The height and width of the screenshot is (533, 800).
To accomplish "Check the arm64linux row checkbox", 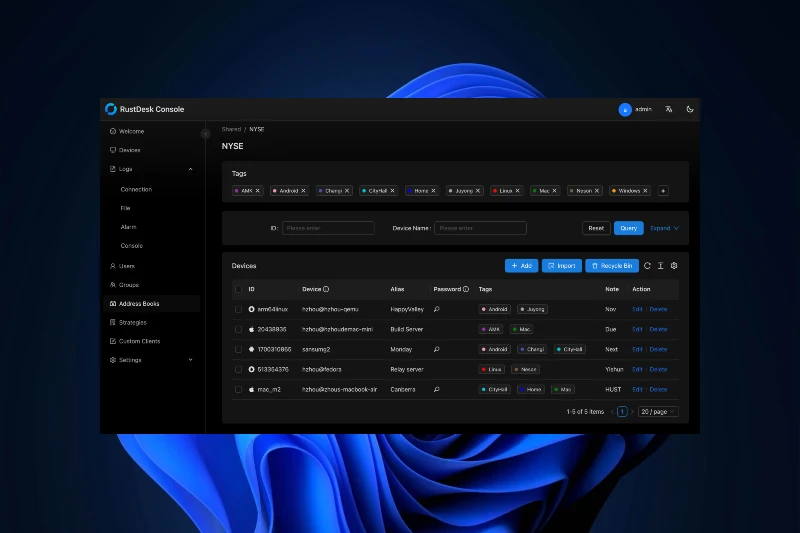I will coord(238,309).
